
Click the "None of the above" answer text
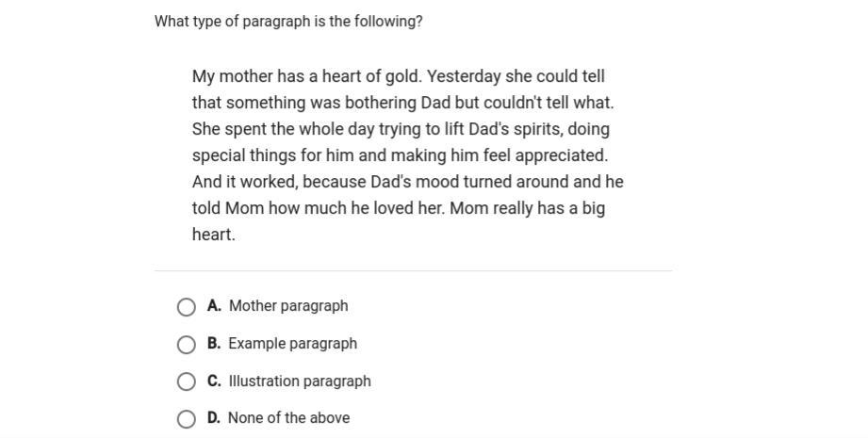click(x=288, y=417)
